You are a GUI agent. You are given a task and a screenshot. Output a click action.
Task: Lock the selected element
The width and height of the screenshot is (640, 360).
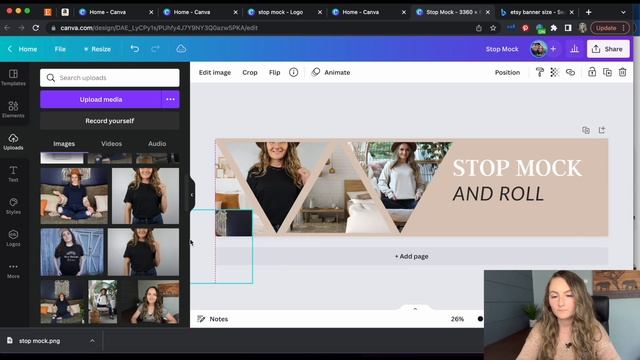(x=592, y=72)
